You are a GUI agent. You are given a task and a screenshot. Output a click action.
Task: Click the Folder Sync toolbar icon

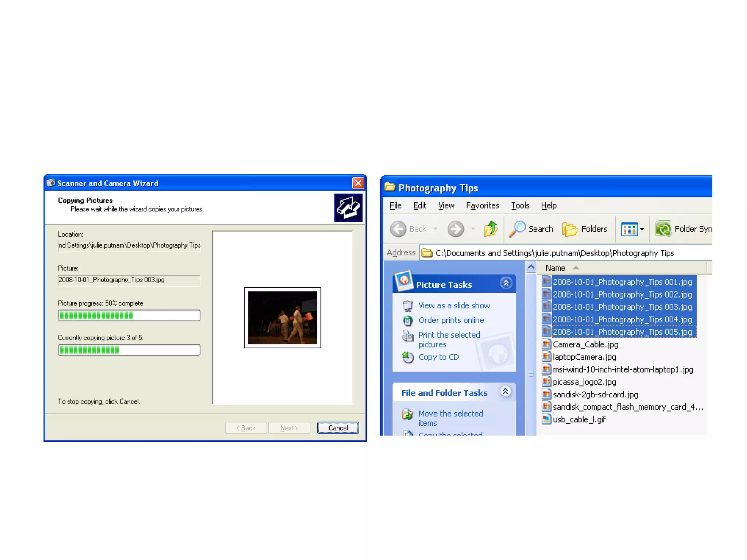663,229
